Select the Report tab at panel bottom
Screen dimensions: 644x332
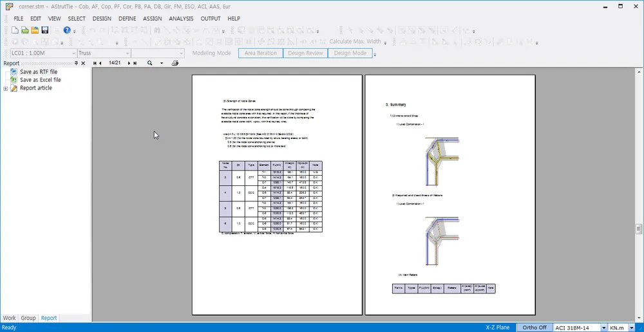[x=49, y=318]
